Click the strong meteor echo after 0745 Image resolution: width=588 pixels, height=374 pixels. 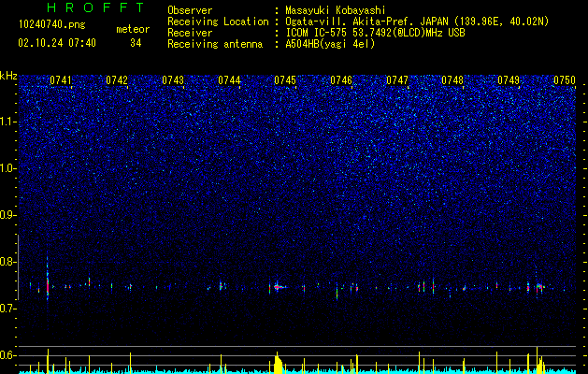tap(280, 287)
